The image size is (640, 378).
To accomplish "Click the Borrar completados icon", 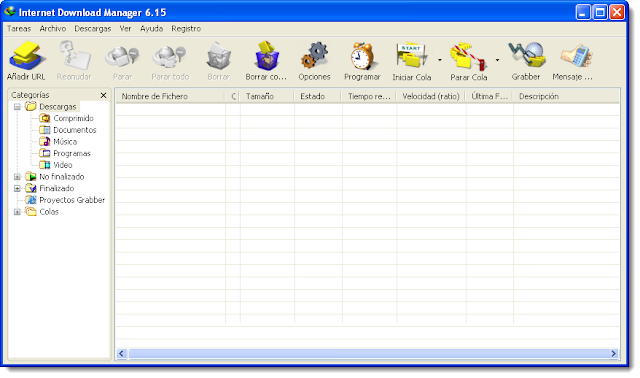I will (x=267, y=56).
